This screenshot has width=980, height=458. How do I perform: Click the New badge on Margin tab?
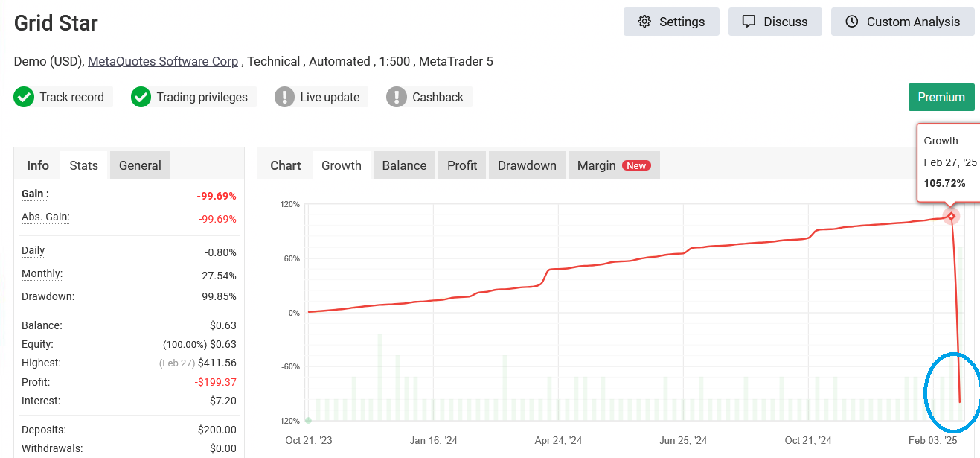click(x=637, y=165)
